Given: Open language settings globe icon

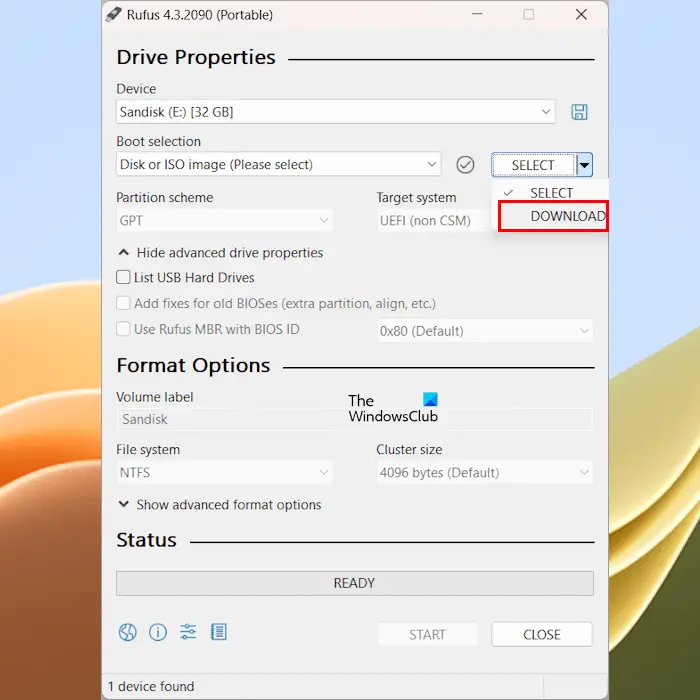Looking at the screenshot, I should point(128,632).
